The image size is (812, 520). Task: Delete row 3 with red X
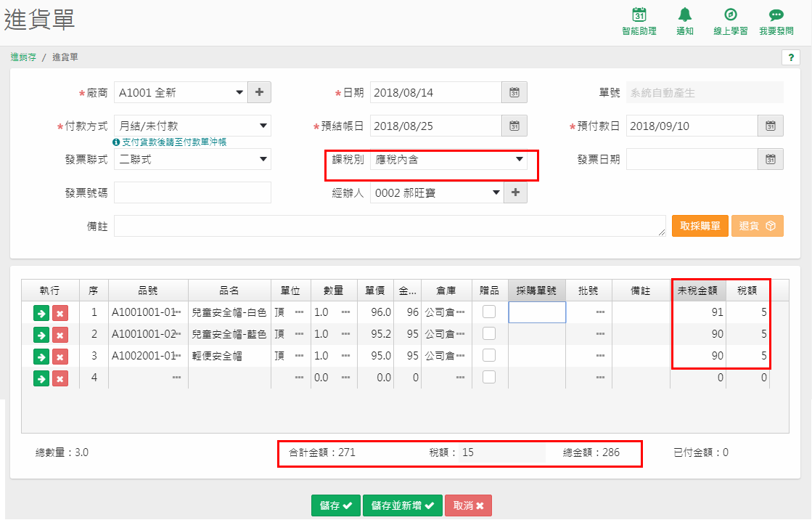pyautogui.click(x=60, y=357)
